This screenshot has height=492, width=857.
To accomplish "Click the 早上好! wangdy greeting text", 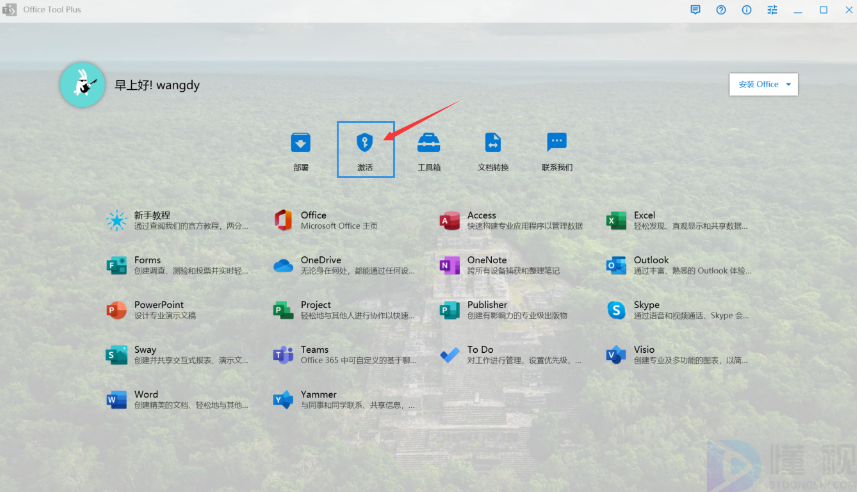I will [x=157, y=85].
